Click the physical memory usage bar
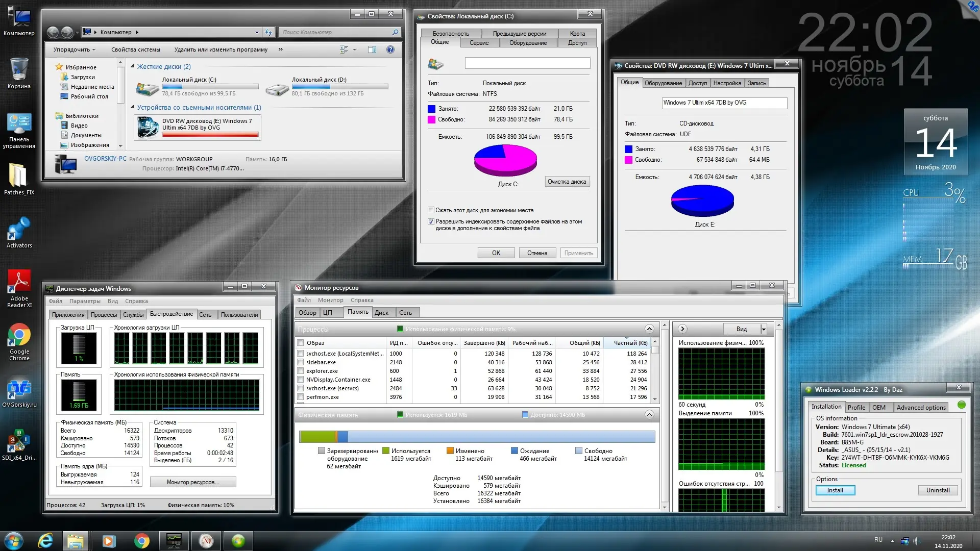 (x=477, y=436)
